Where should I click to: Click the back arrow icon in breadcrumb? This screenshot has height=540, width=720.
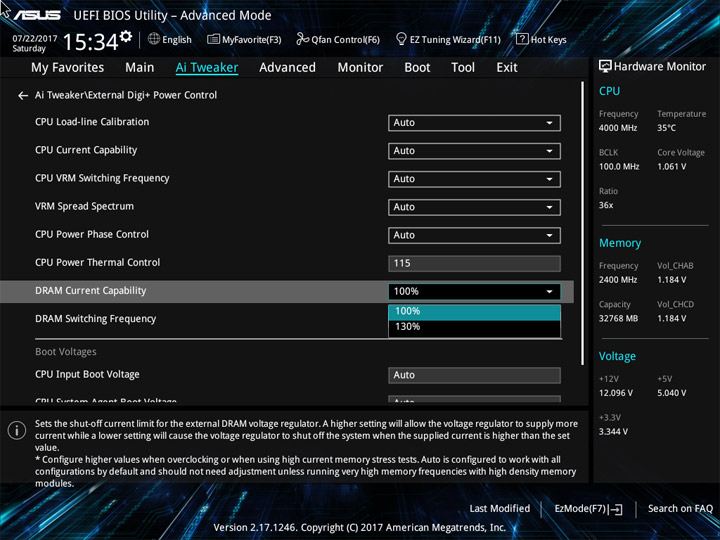(x=22, y=96)
